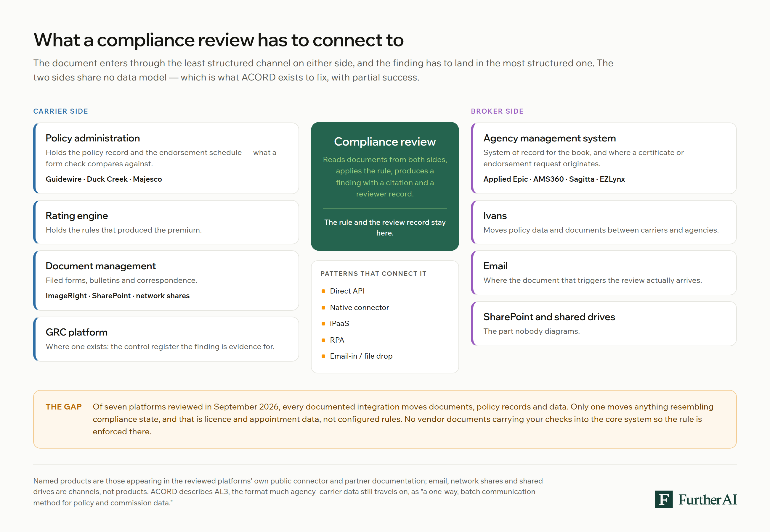Select the Email card heading
This screenshot has width=770, height=532.
coord(495,266)
